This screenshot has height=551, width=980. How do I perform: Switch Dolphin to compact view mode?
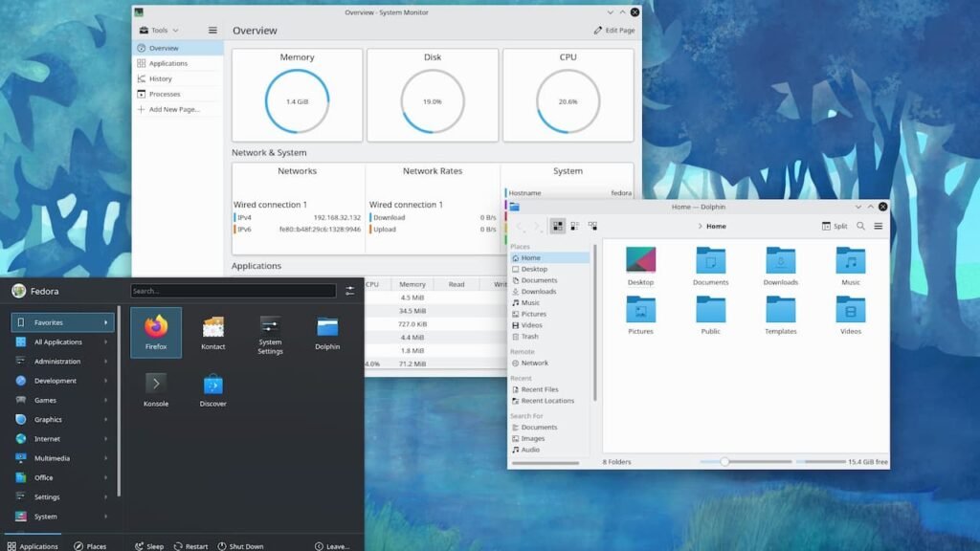(x=575, y=226)
